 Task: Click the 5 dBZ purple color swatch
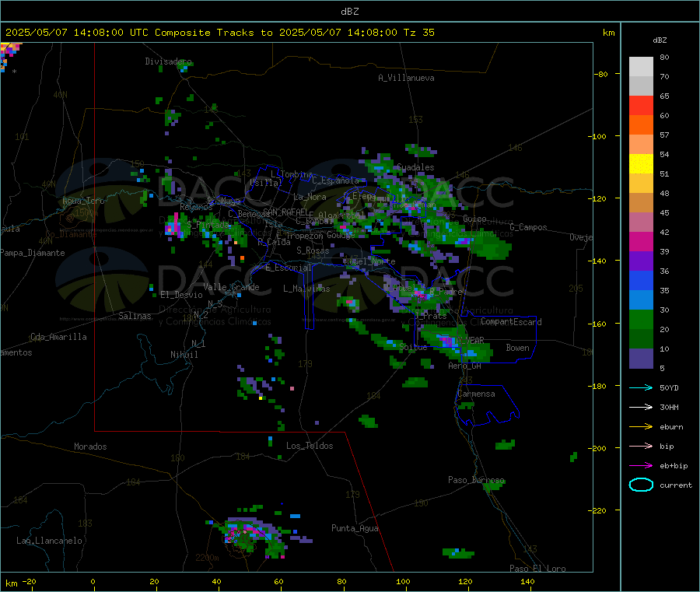[641, 359]
